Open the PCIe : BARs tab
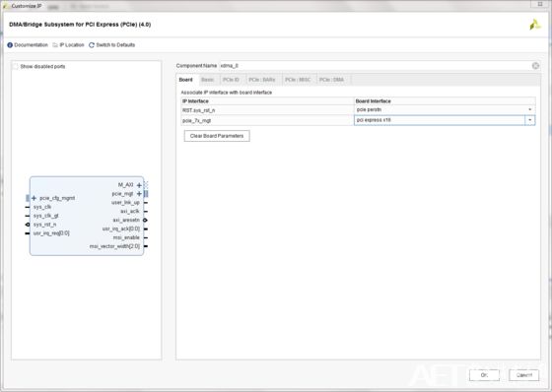552x392 pixels. click(262, 80)
